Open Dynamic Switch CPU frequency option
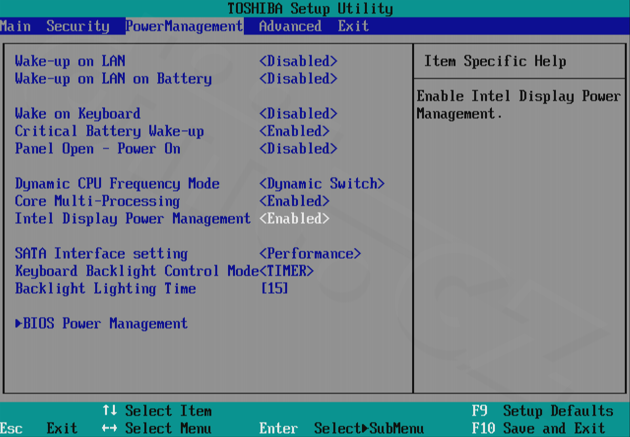 pyautogui.click(x=322, y=184)
